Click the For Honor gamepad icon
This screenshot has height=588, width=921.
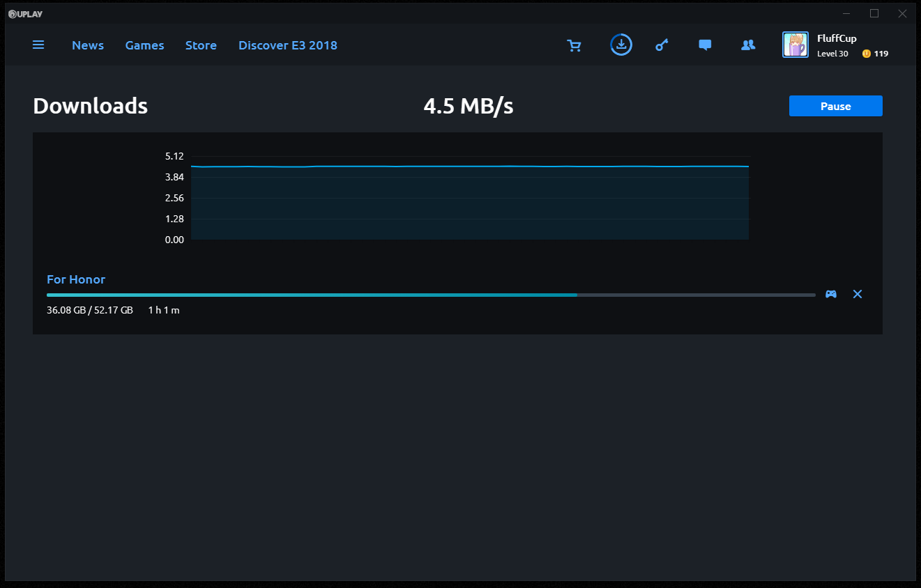click(x=831, y=294)
